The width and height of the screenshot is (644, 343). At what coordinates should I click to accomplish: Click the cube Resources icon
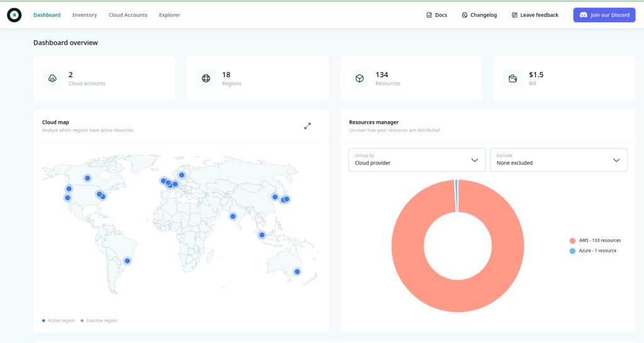(360, 79)
